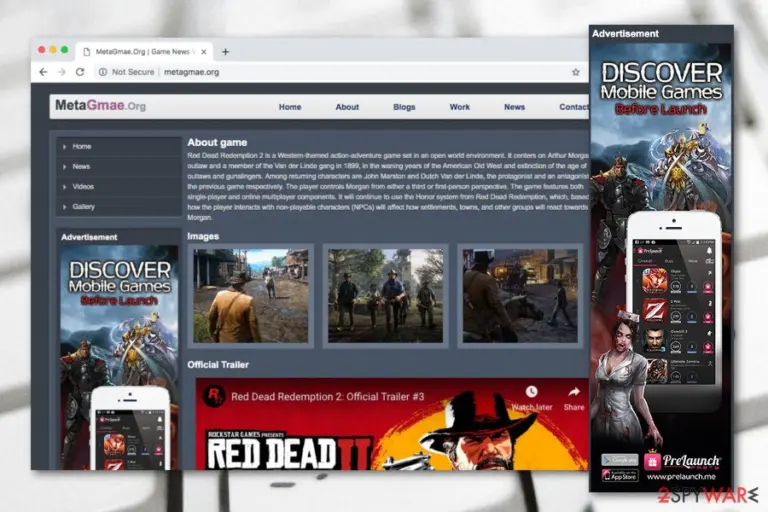This screenshot has height=512, width=768.
Task: Click the Watch later clock icon
Action: 531,391
